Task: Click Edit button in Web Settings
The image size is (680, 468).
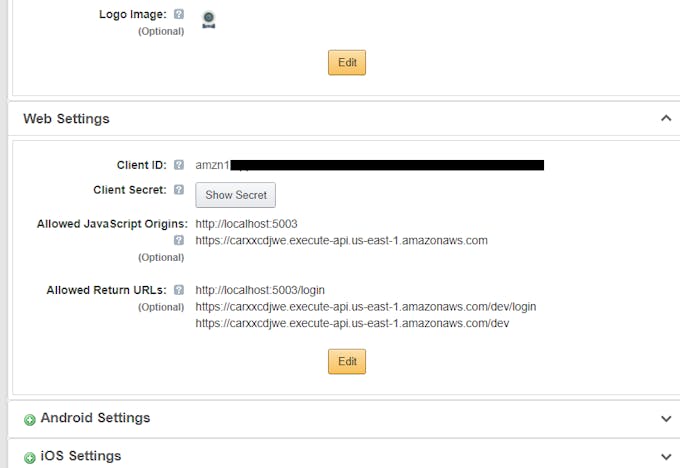Action: tap(347, 361)
